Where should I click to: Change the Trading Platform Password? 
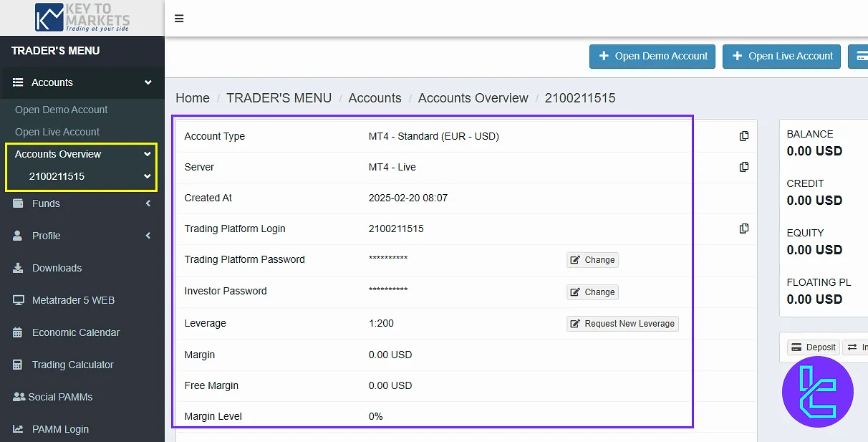click(x=592, y=260)
